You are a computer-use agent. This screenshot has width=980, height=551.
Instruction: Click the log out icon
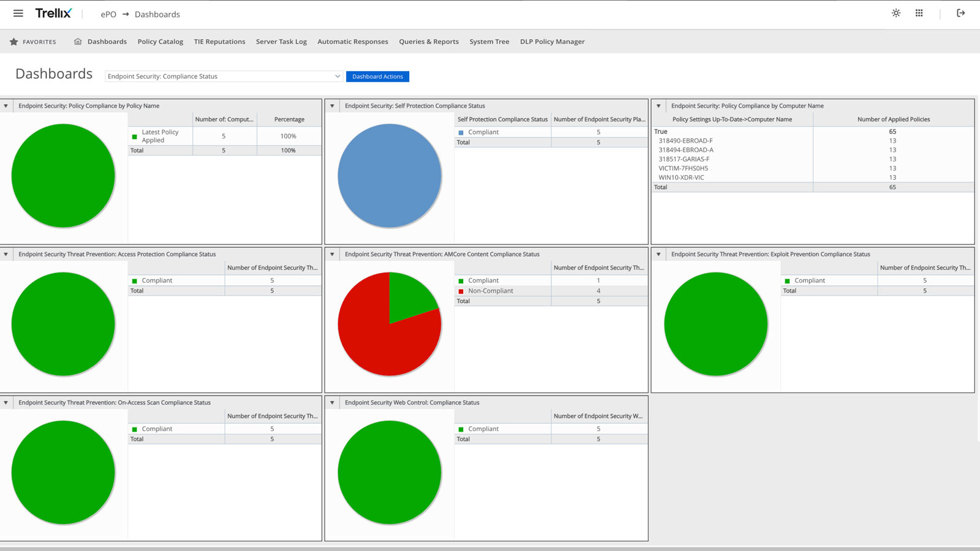(960, 13)
